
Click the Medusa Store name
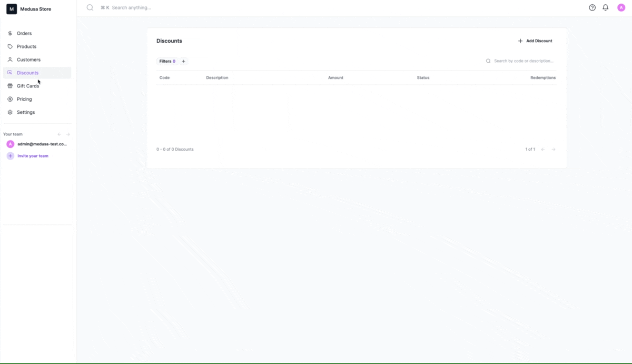click(36, 9)
